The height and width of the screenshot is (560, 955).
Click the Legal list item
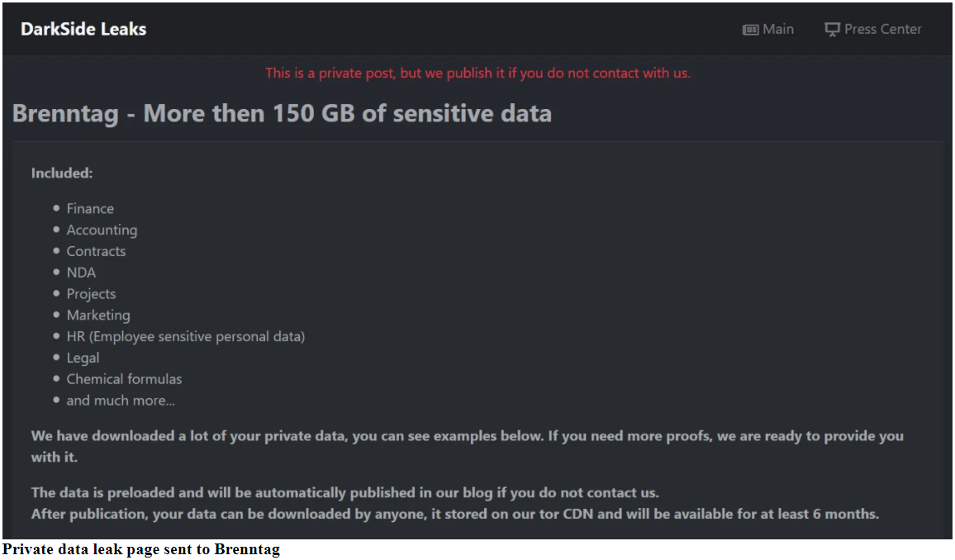83,358
